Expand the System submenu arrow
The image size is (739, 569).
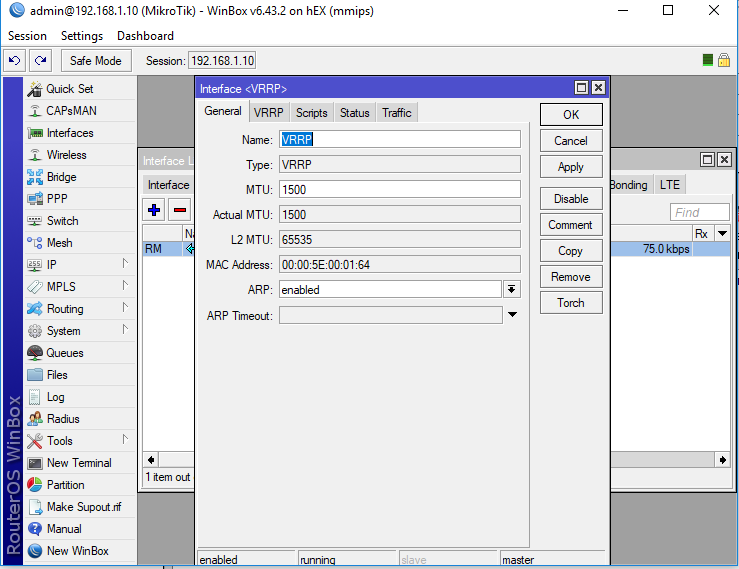point(125,329)
